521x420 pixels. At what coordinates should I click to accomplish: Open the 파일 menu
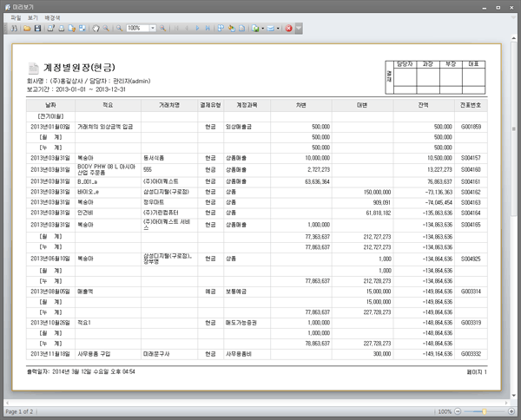(16, 17)
